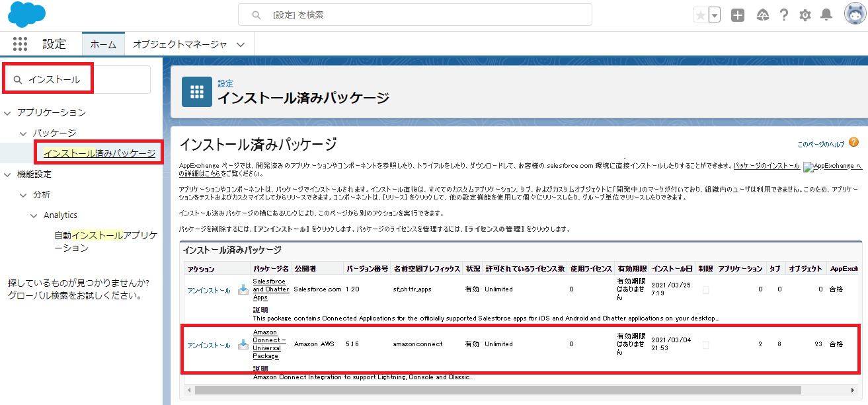Screen dimensions: 868x405
Task: Click the namespace cell amazonconnect
Action: coord(417,344)
